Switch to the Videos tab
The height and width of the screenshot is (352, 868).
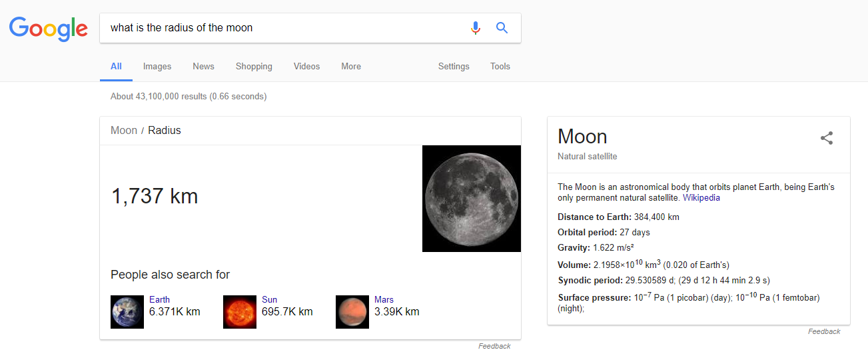[x=306, y=66]
